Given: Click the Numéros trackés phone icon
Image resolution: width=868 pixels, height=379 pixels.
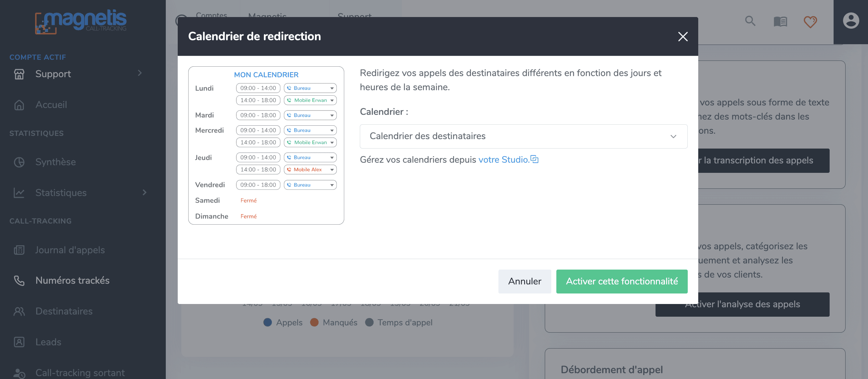Looking at the screenshot, I should click(19, 280).
